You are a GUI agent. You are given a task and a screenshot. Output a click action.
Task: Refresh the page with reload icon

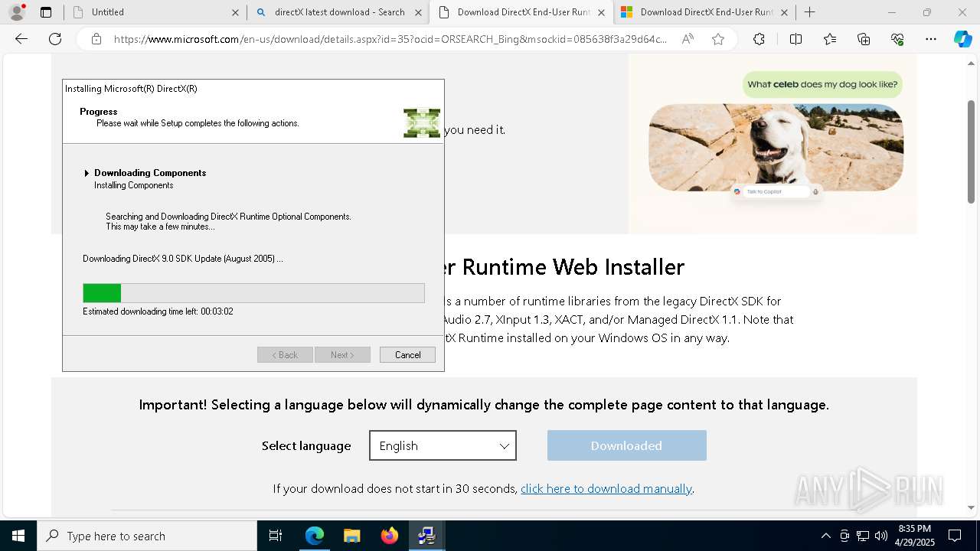pos(55,39)
